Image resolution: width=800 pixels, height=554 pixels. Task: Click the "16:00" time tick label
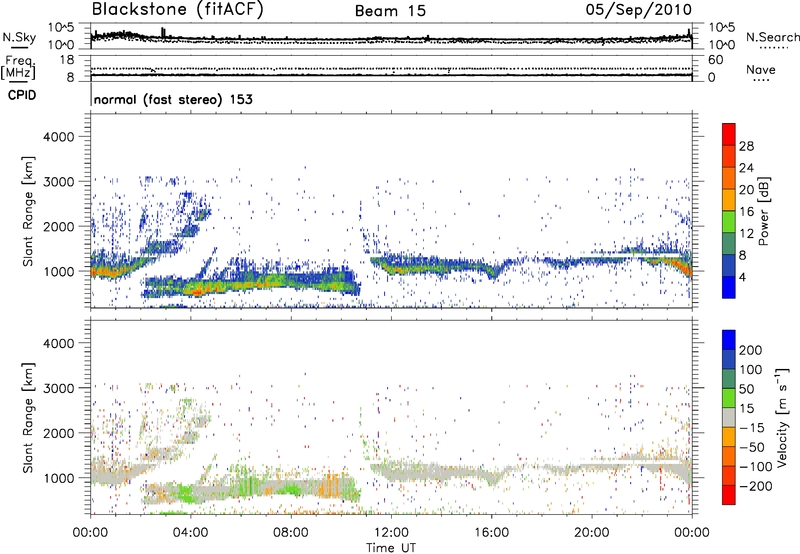[491, 533]
